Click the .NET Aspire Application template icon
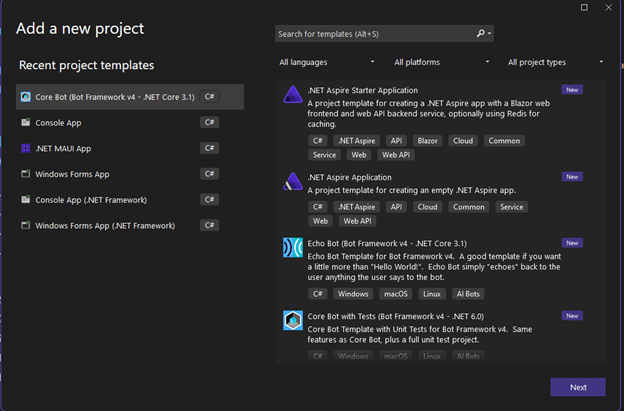The height and width of the screenshot is (411, 624). click(293, 181)
